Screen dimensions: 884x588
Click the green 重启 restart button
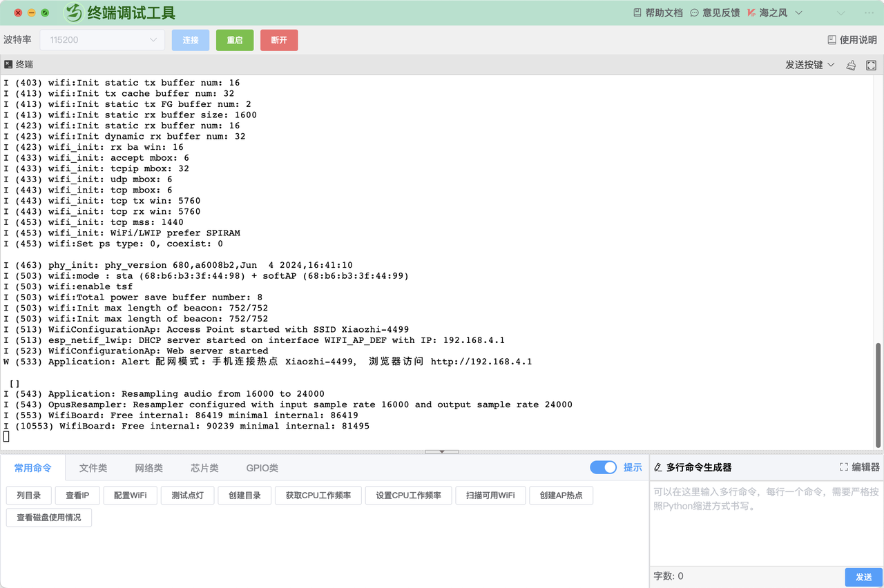pos(235,40)
